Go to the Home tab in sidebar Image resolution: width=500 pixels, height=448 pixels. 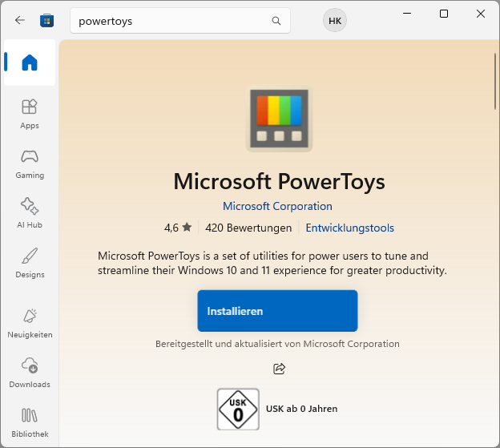point(30,63)
